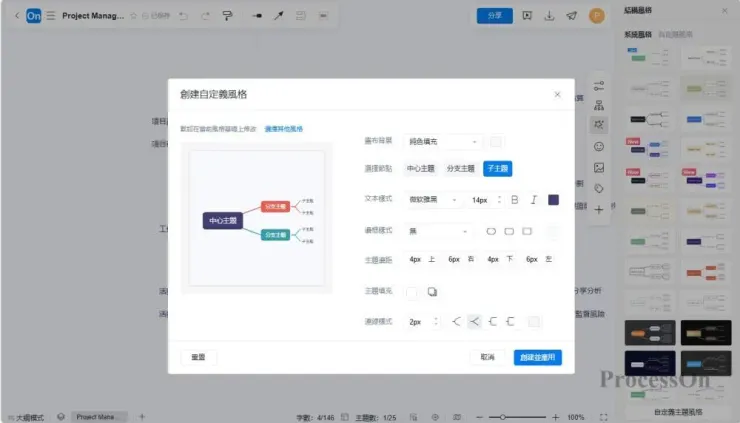Click the blue 分享 share button
Viewport: 740px width, 423px height.
495,16
